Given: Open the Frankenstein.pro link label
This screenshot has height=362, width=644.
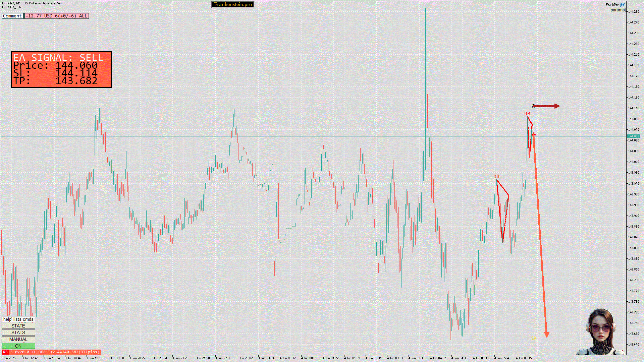Looking at the screenshot, I should click(233, 4).
